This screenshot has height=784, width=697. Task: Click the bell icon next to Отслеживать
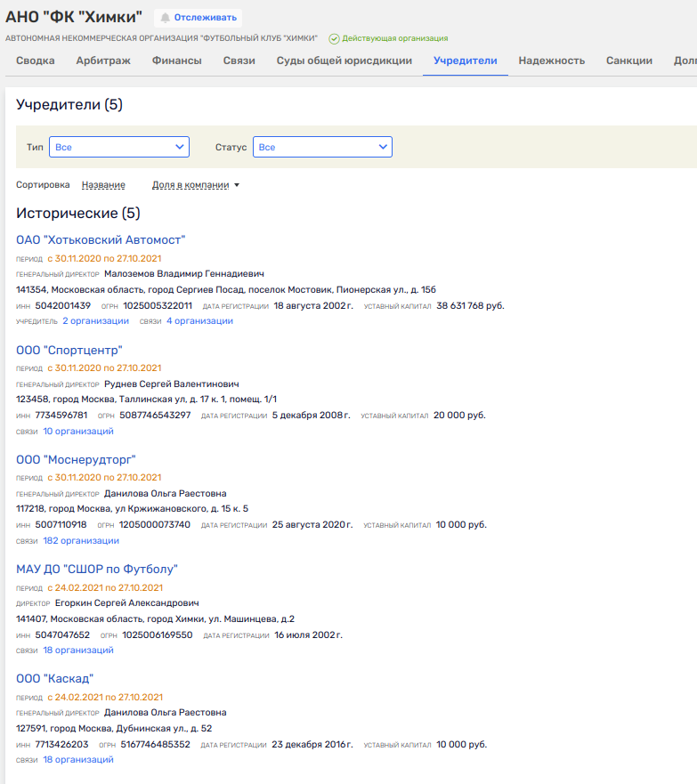click(x=165, y=18)
